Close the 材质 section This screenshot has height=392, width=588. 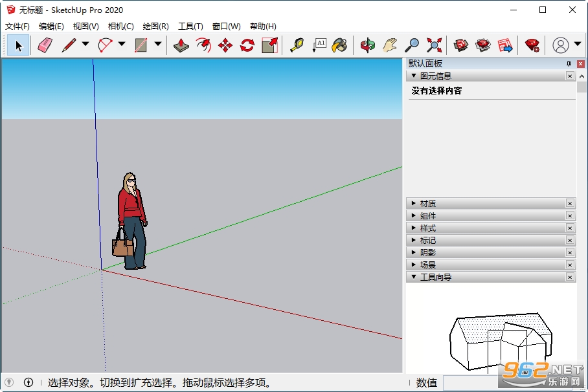pos(570,204)
